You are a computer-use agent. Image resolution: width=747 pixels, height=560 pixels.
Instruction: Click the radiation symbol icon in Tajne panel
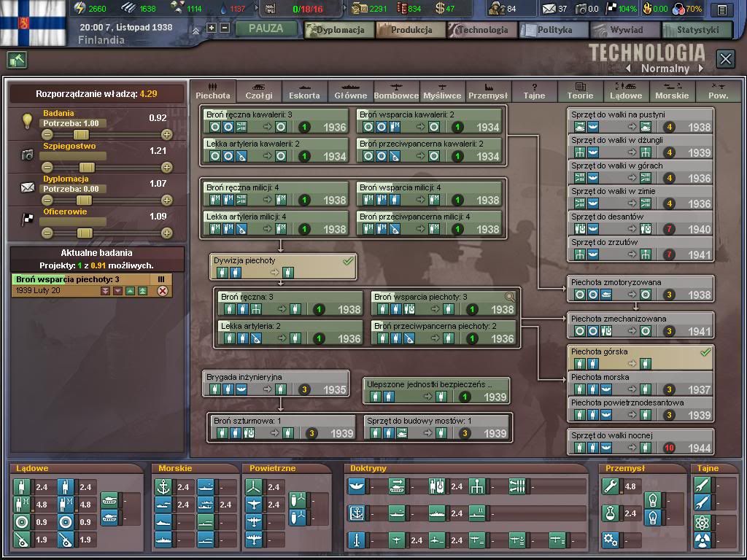point(702,540)
